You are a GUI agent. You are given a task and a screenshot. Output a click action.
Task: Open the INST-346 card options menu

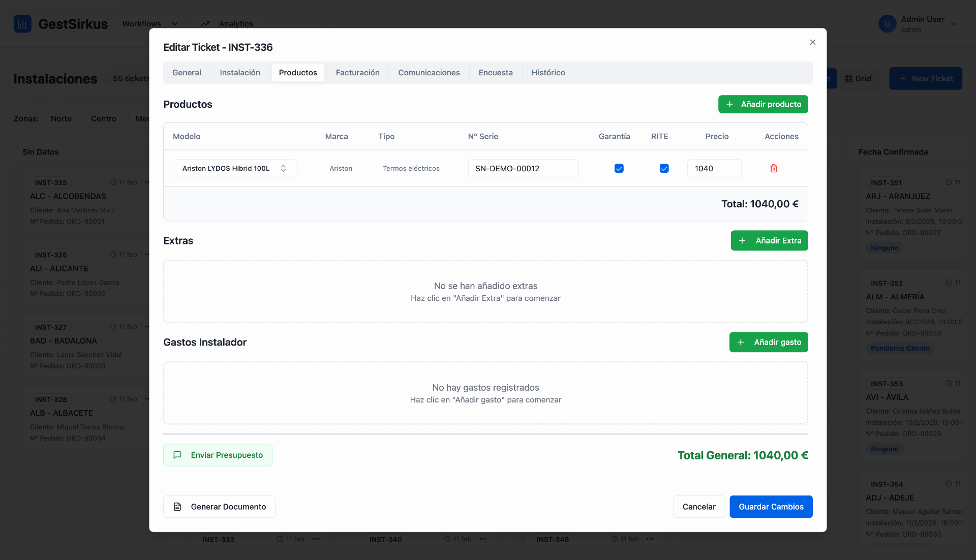(x=650, y=539)
